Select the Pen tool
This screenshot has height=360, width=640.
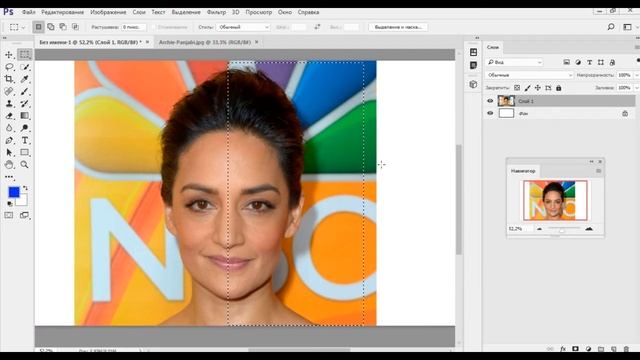[x=9, y=140]
